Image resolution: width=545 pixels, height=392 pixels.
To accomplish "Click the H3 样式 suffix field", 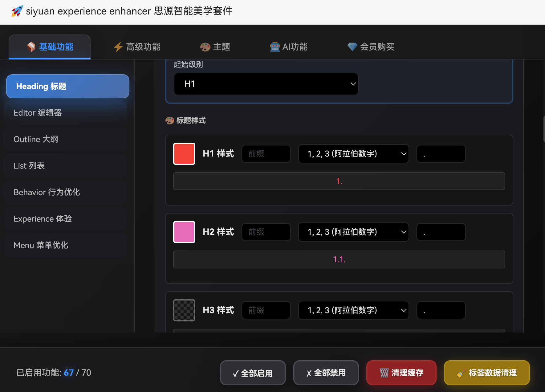I will click(441, 310).
